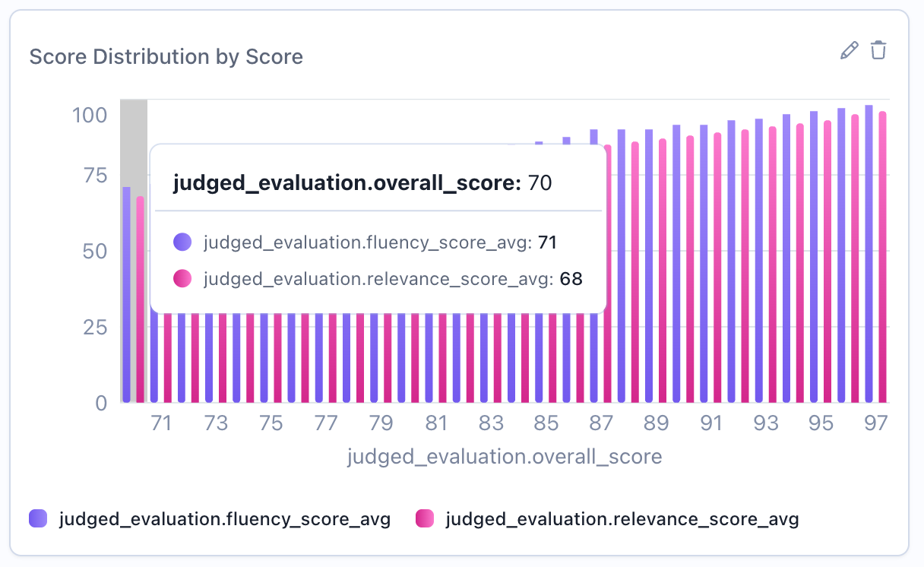924x567 pixels.
Task: Select the chart title Score Distribution by Score
Action: (166, 56)
